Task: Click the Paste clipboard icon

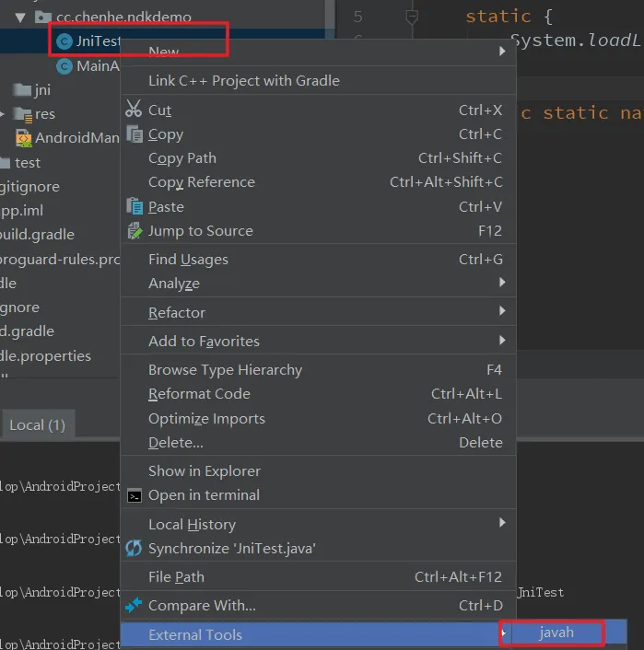Action: point(134,207)
